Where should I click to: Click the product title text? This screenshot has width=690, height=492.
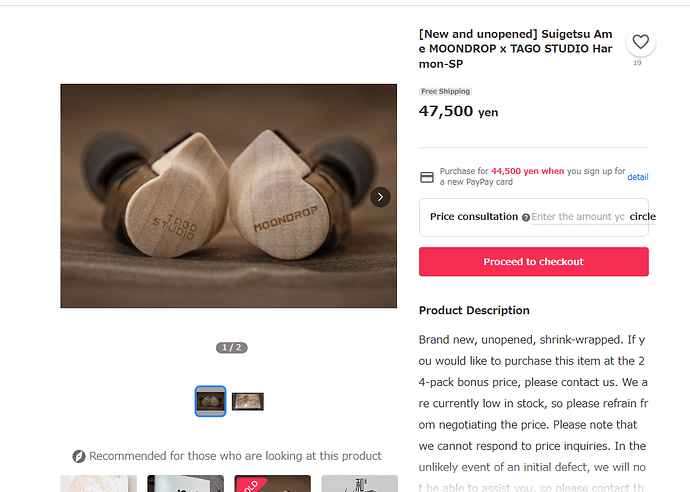click(515, 49)
